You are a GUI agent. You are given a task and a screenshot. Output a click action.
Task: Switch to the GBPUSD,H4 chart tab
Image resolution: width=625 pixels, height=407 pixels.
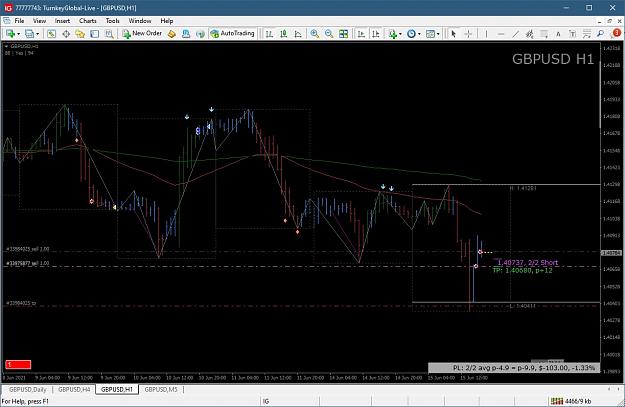[74, 389]
